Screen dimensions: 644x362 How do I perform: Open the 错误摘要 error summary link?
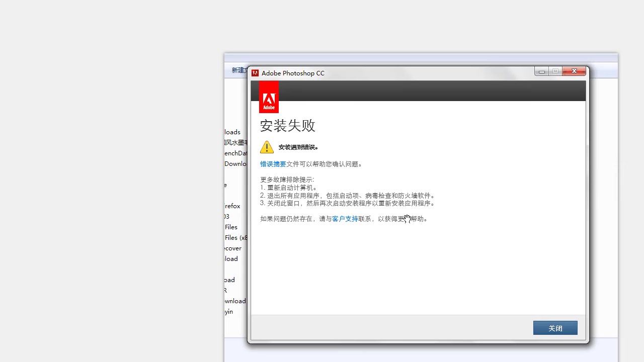click(x=273, y=164)
